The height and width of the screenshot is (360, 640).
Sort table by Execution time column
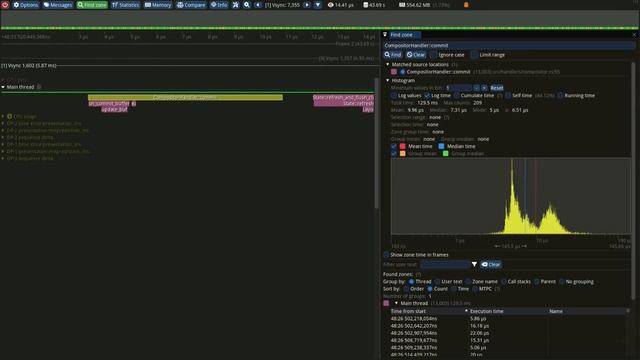coord(486,311)
